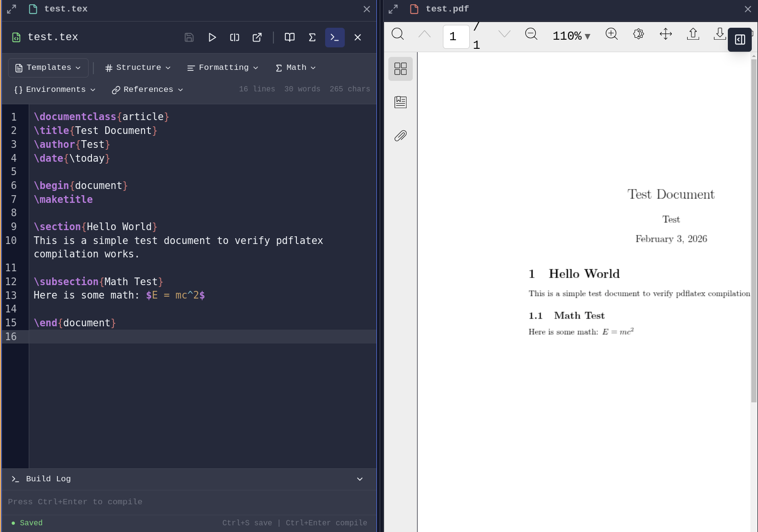Click the \author{Test} code line
Image resolution: width=758 pixels, height=532 pixels.
(x=72, y=144)
